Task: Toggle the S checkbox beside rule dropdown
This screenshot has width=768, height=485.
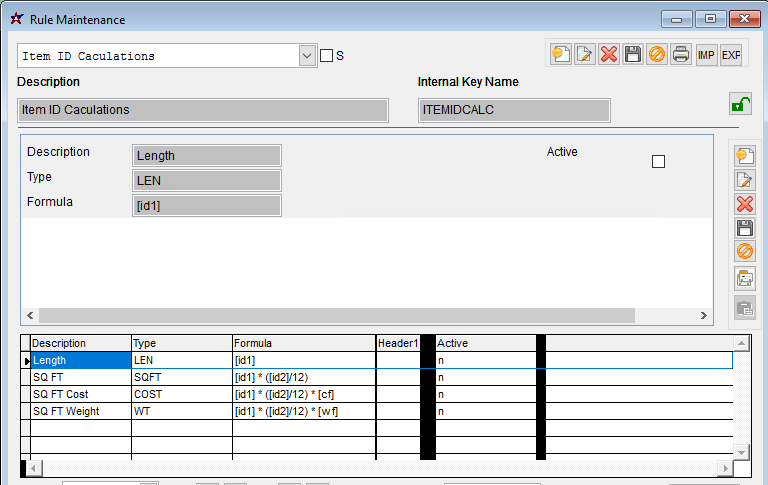Action: pyautogui.click(x=326, y=56)
